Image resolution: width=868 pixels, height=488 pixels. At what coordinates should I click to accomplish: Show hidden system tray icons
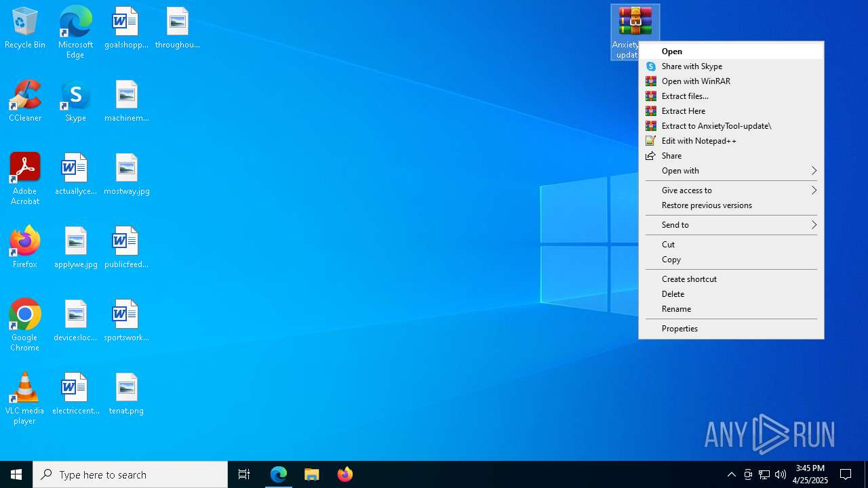pos(732,474)
